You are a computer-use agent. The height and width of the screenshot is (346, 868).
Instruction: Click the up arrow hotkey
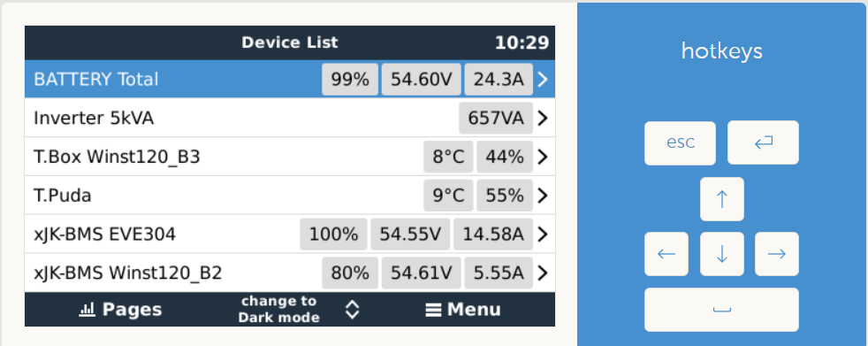pos(722,199)
